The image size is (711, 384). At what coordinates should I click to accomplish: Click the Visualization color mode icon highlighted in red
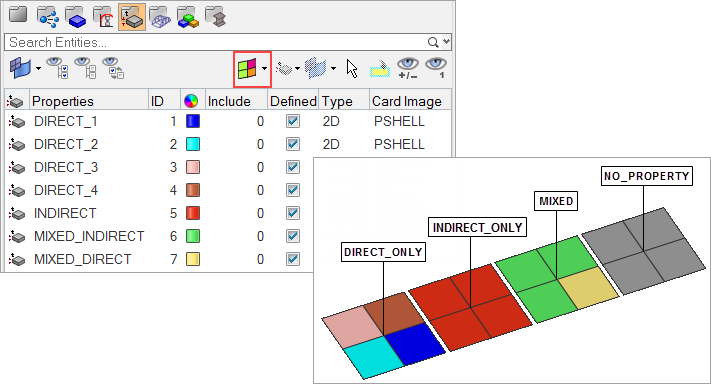[247, 69]
